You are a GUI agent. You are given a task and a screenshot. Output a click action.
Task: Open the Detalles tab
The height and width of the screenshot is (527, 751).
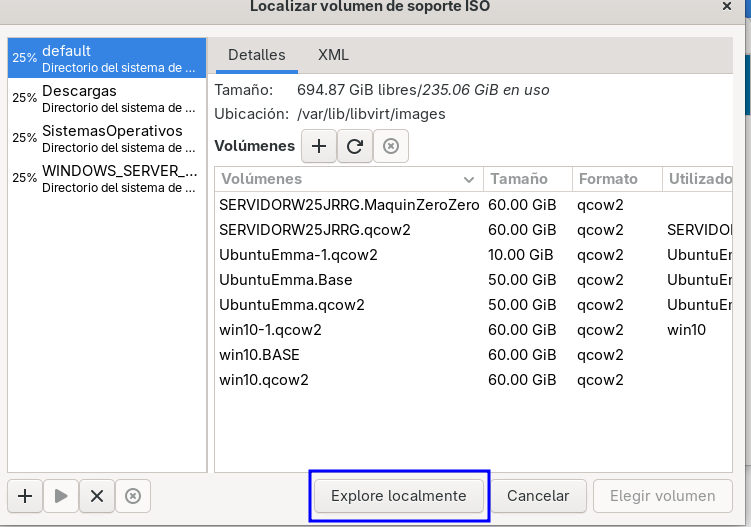tap(257, 55)
